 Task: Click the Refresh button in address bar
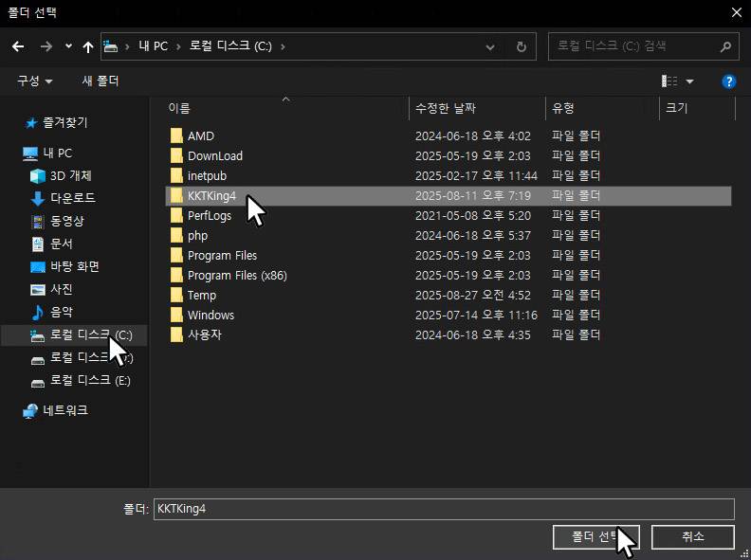point(521,46)
